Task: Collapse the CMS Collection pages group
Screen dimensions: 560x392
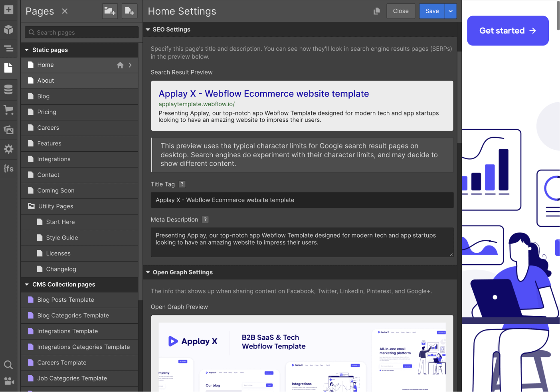Action: click(x=27, y=285)
